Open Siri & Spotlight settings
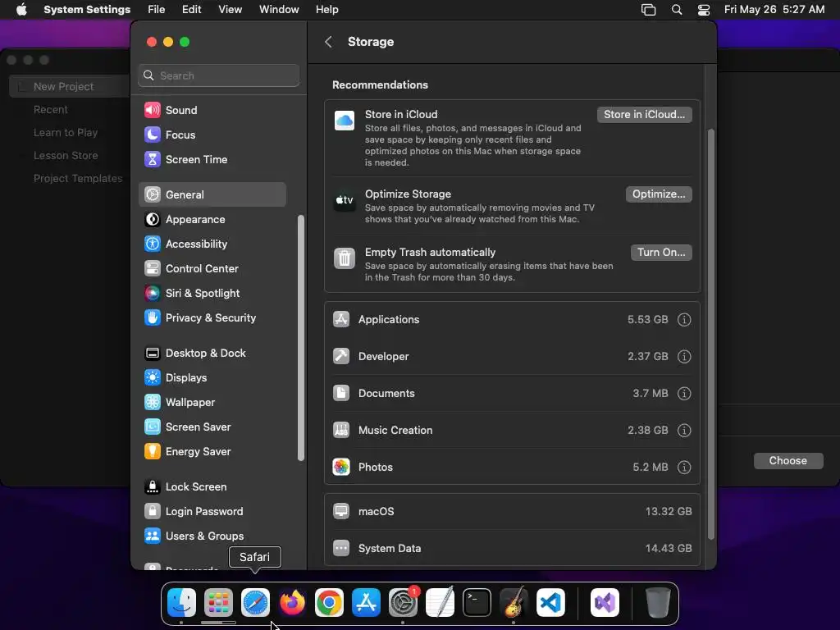This screenshot has width=840, height=630. coord(212,293)
